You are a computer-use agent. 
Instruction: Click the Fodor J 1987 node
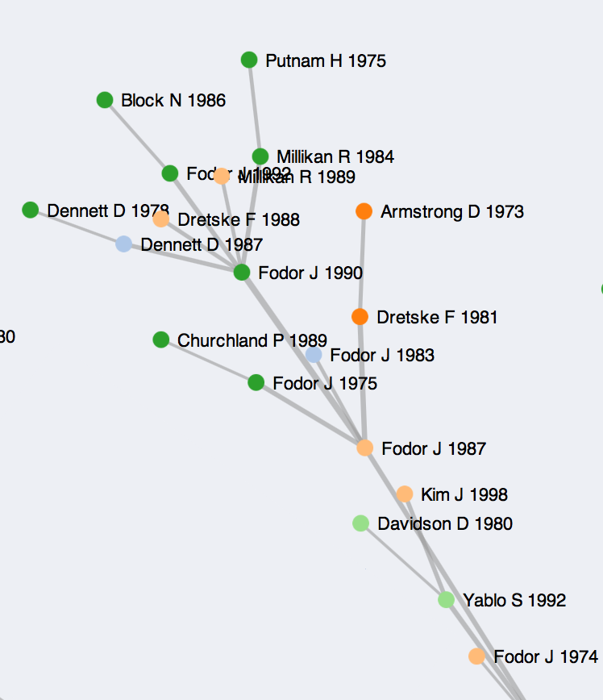tap(364, 448)
